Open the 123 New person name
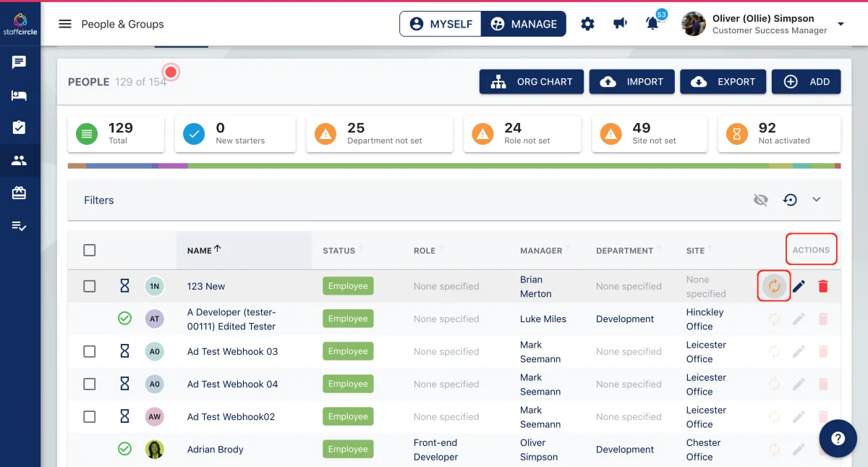This screenshot has height=467, width=868. [206, 286]
